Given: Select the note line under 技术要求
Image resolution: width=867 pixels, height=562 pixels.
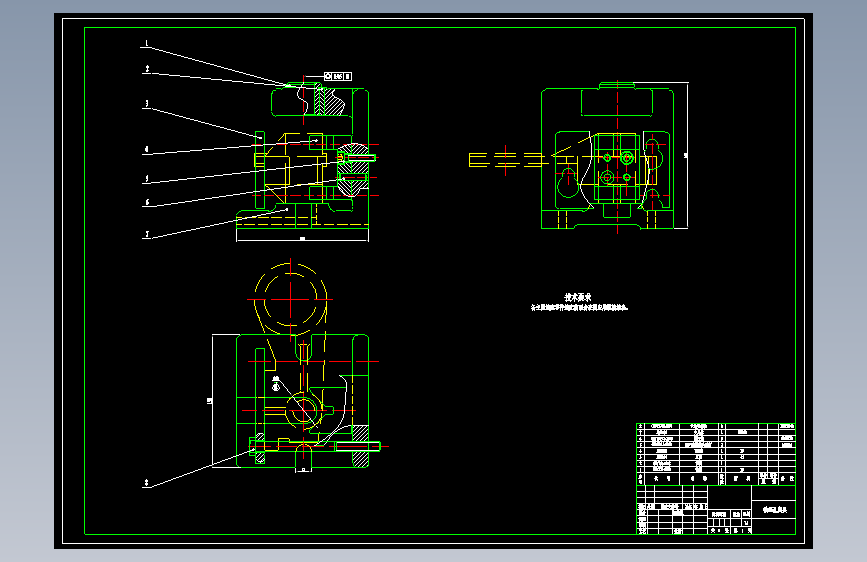Looking at the screenshot, I should pyautogui.click(x=579, y=308).
